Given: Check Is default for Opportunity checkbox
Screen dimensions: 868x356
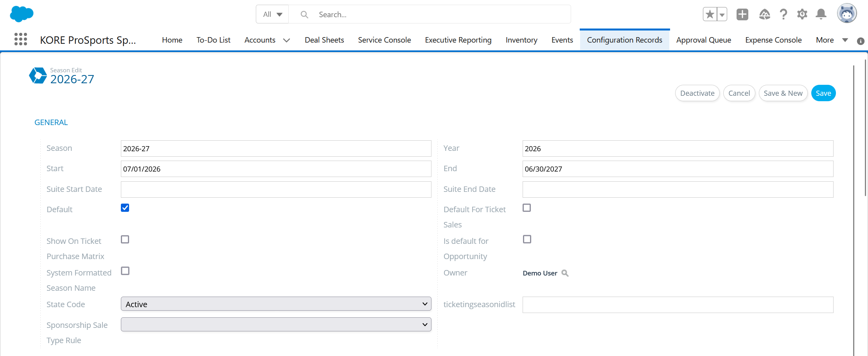Looking at the screenshot, I should [x=527, y=239].
